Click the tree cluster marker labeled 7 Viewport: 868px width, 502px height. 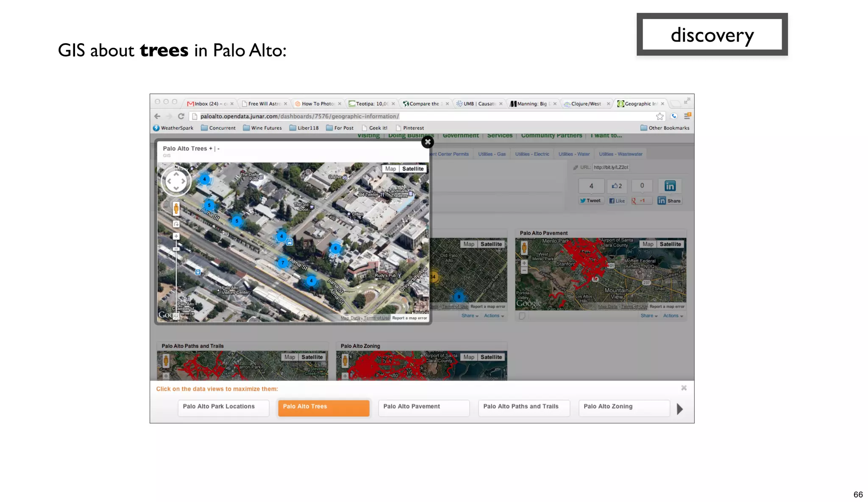(283, 263)
